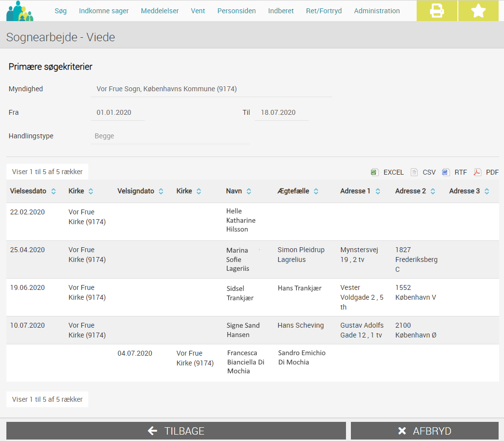Image resolution: width=504 pixels, height=441 pixels.
Task: Click 1827 Frederiksberg C cell
Action: (x=416, y=259)
